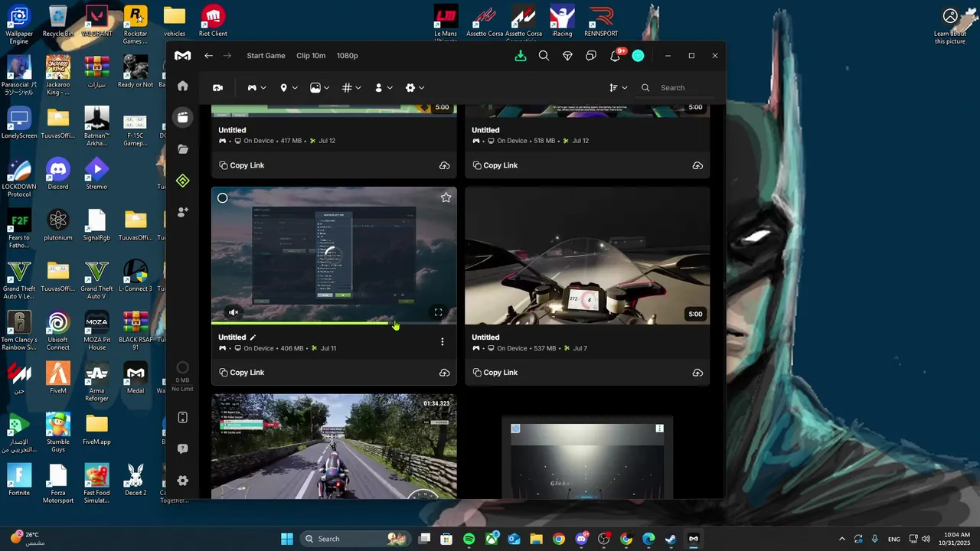Select the Recycle Bin on the desktop
980x551 pixels.
coord(57,22)
